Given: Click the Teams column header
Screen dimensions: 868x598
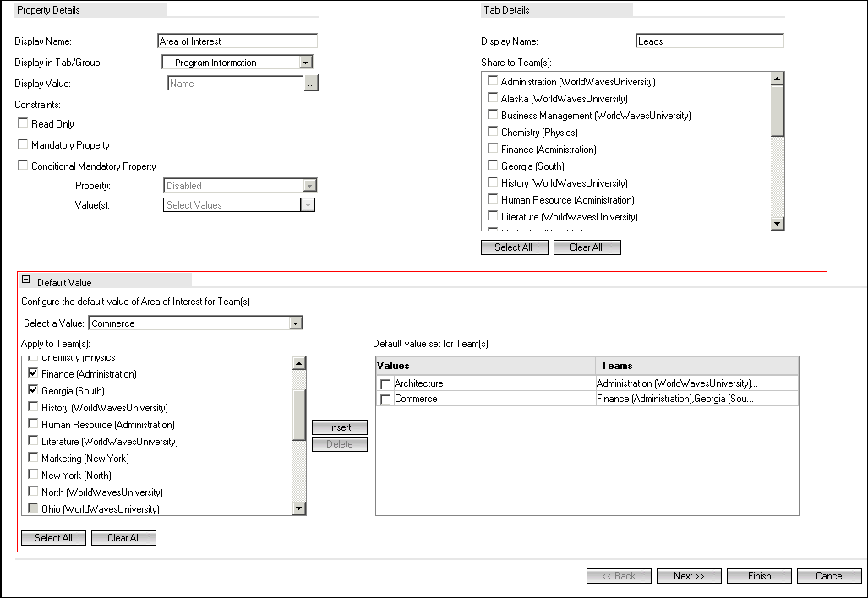Looking at the screenshot, I should click(x=697, y=366).
